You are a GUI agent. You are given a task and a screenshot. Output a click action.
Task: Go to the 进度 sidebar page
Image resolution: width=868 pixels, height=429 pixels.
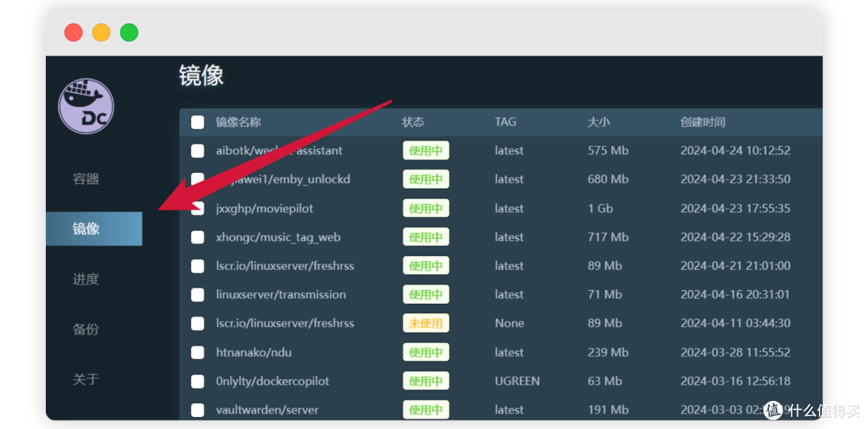point(86,279)
